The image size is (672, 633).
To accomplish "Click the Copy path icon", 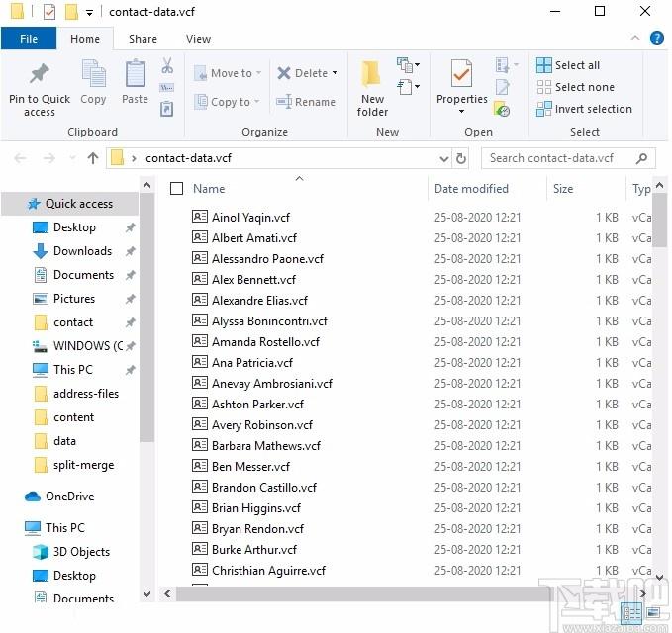I will tap(166, 88).
